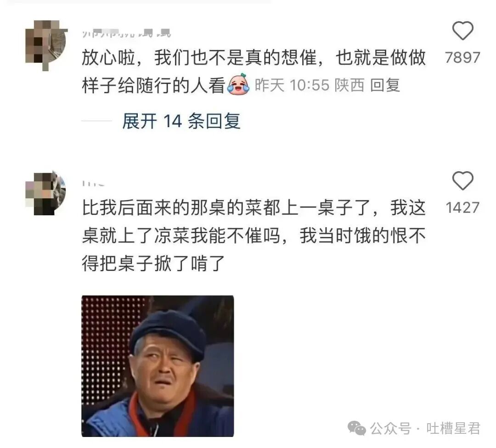496x448 pixels.
Task: Tap the timestamp 昨天 10:55
Action: pos(292,85)
